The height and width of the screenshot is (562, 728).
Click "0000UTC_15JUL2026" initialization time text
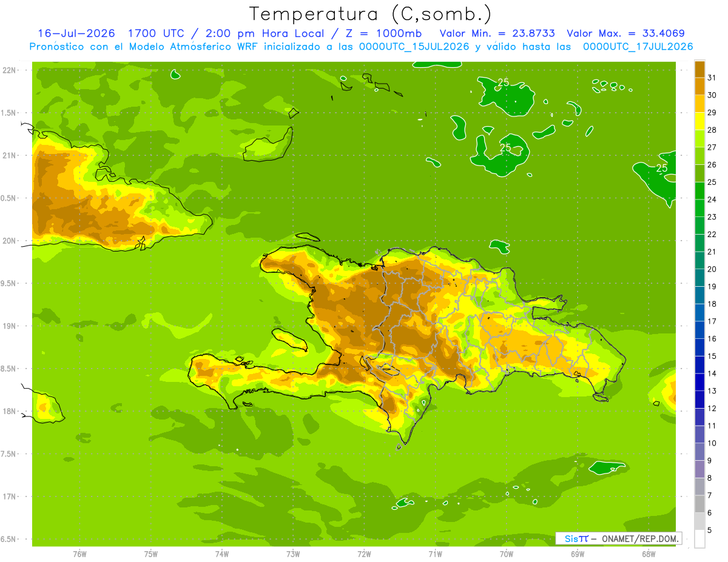[x=414, y=47]
